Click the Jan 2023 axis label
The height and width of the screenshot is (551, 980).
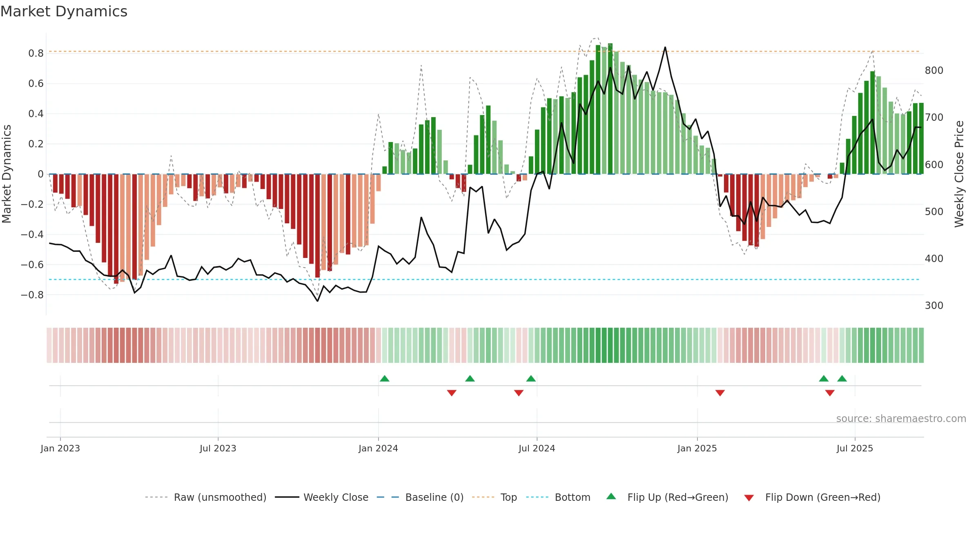point(60,448)
